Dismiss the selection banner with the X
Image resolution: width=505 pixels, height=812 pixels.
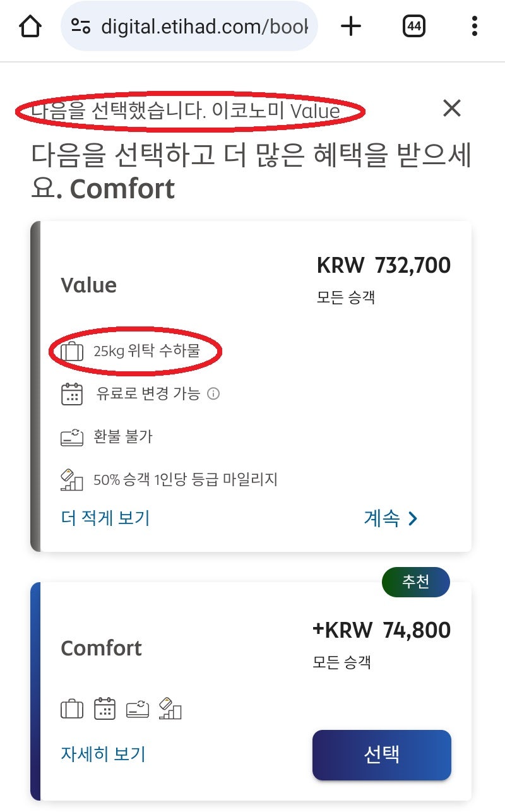(452, 108)
